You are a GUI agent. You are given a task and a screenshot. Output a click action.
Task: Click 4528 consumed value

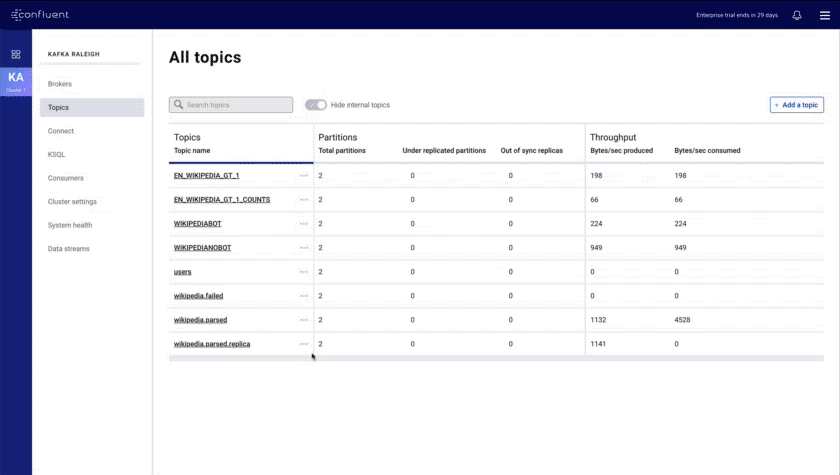click(682, 320)
